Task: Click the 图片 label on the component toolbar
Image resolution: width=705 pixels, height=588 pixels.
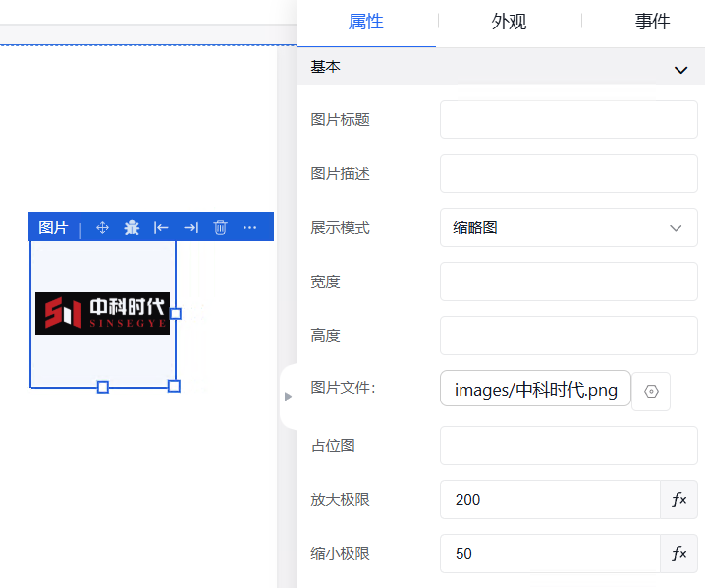Action: 53,228
